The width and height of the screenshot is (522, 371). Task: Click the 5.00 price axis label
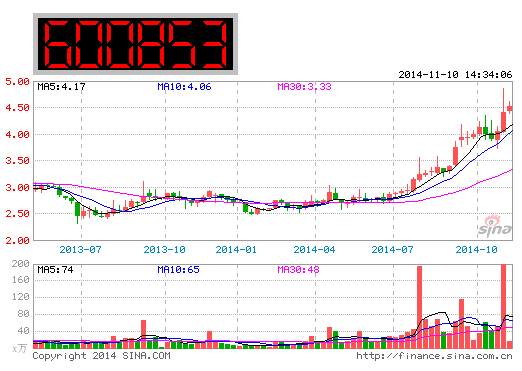click(17, 82)
